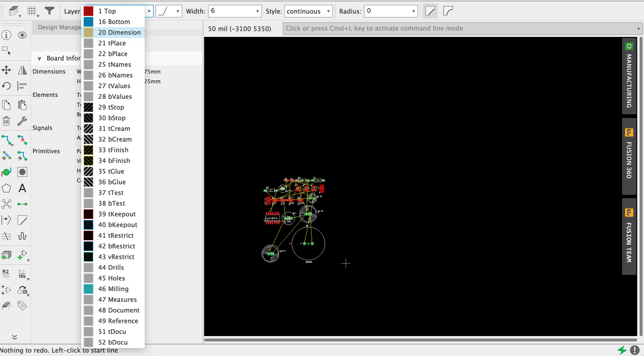Open the wire bend style dropdown
The width and height of the screenshot is (644, 356).
point(169,11)
